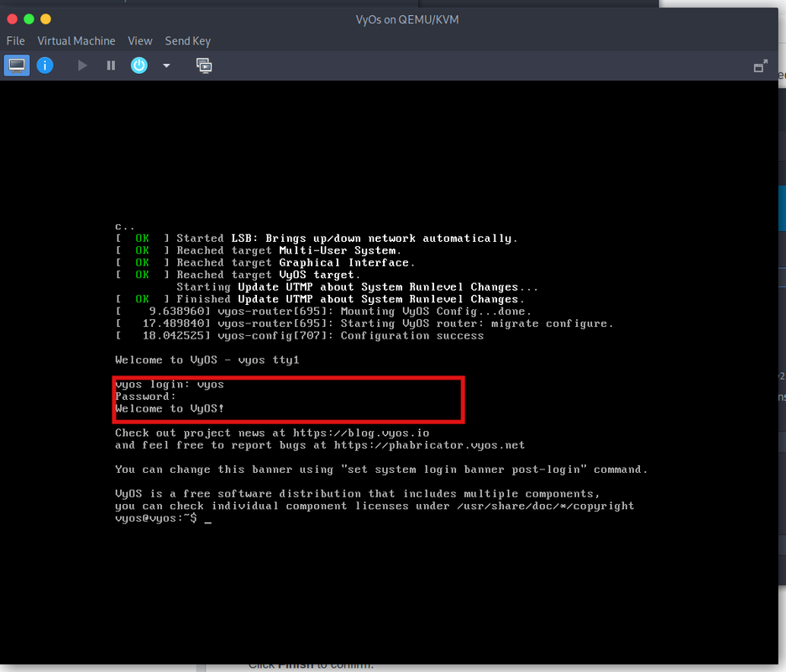This screenshot has width=786, height=672.
Task: Click the 'Mounting VyOS Config...done.' line
Action: click(x=324, y=312)
